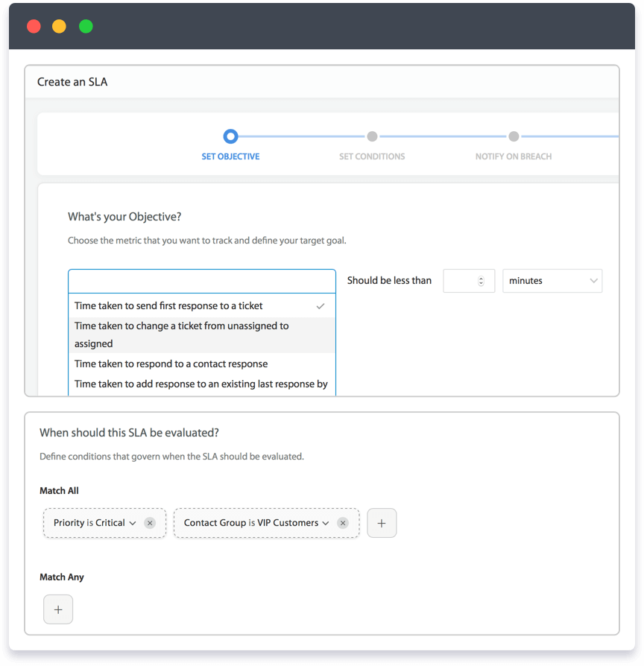
Task: Remove the Contact Group is VIP Customers condition
Action: [x=343, y=523]
